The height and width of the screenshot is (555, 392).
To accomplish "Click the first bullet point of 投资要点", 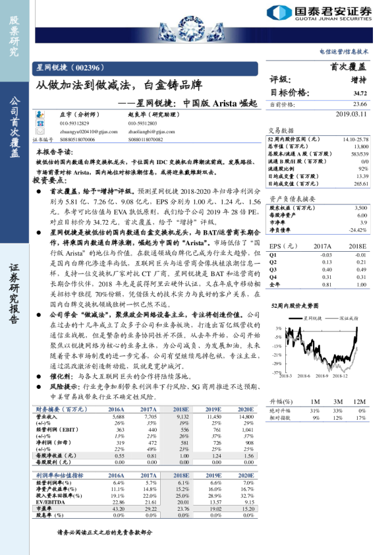I will click(x=149, y=207).
